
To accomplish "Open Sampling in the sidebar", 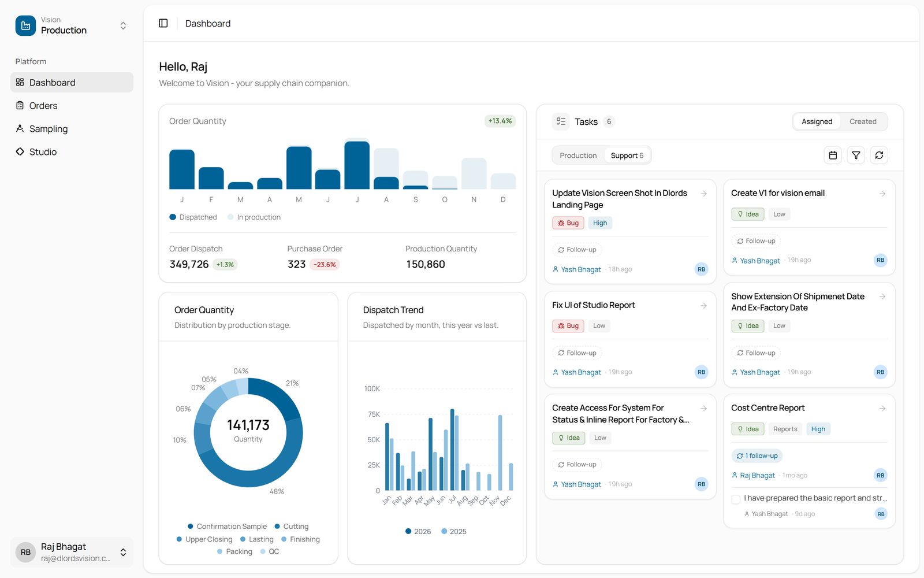I will 72,128.
